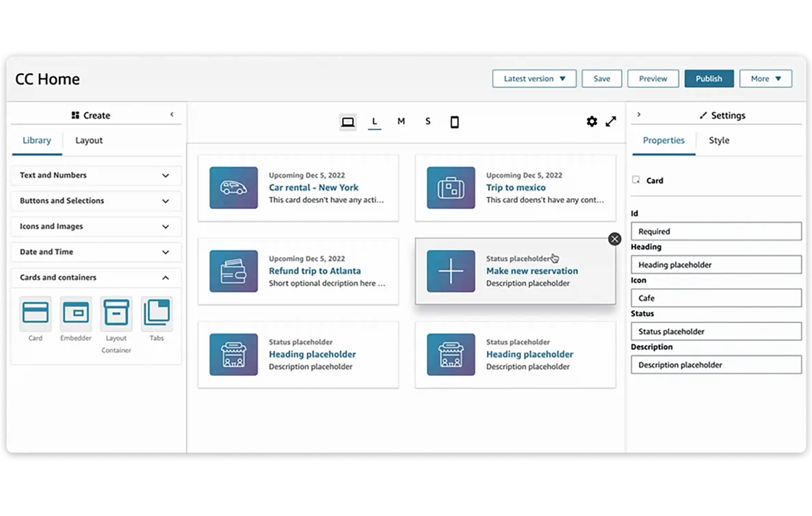Expand canvas to fullscreen with arrows icon

point(611,122)
